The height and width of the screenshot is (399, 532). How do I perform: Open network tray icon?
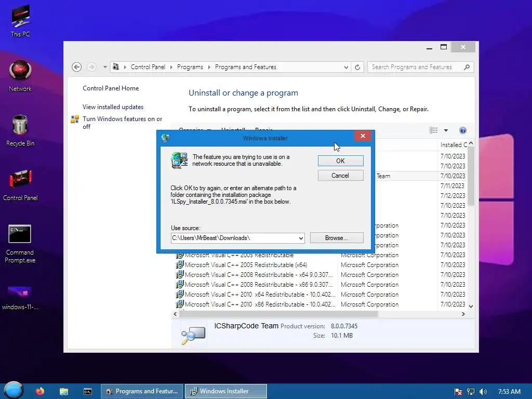click(471, 392)
